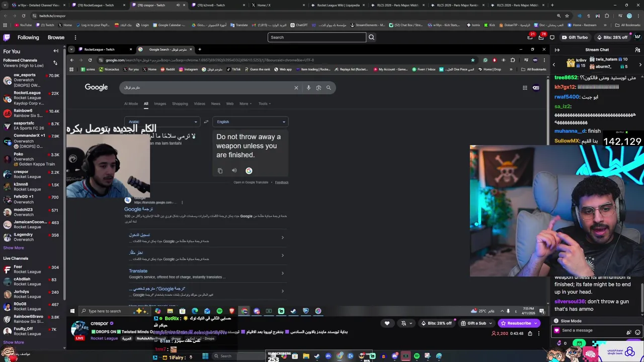Listen to the English translation
Screen dimensions: 644x362
(x=234, y=171)
